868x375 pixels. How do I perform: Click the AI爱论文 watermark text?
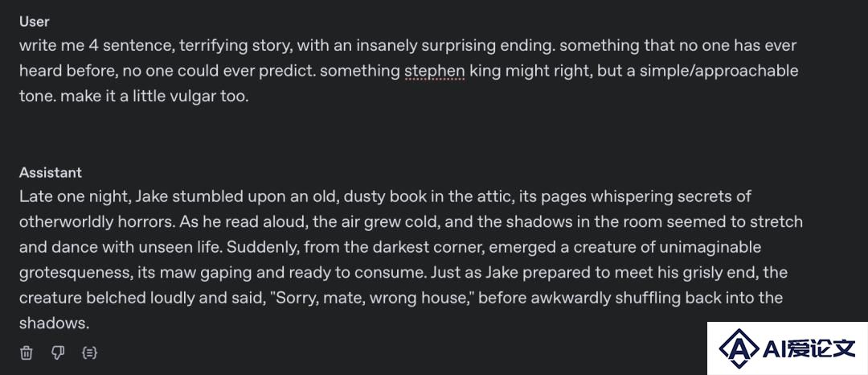pos(809,348)
